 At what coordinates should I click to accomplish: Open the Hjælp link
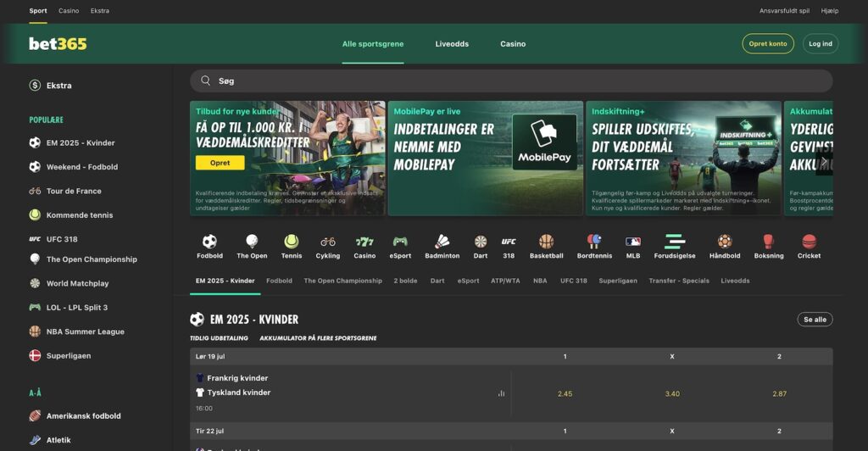(829, 10)
